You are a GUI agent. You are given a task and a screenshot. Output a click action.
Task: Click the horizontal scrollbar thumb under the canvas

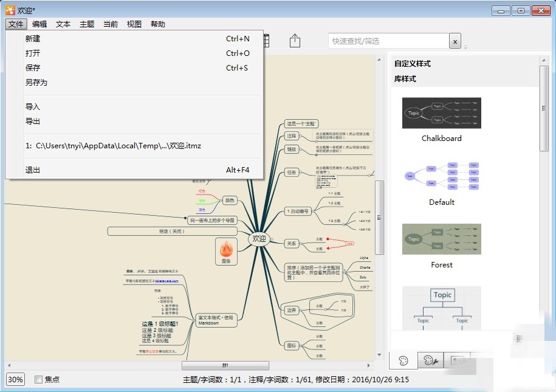(x=225, y=365)
